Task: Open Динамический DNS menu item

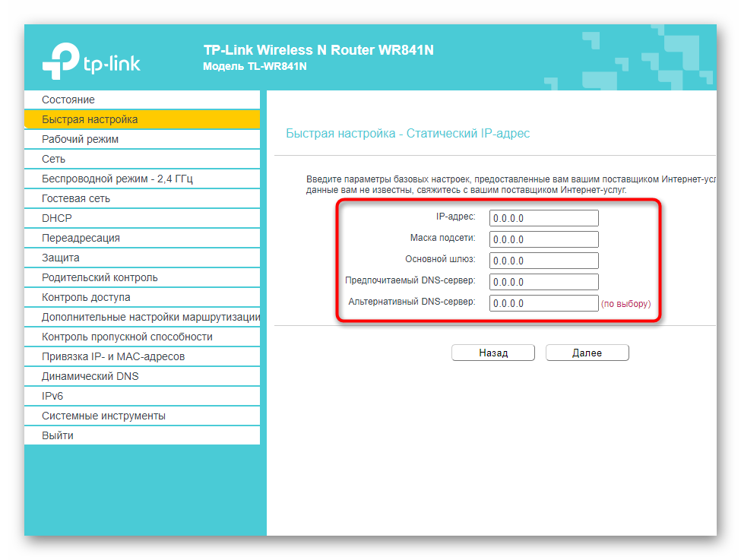Action: [90, 376]
